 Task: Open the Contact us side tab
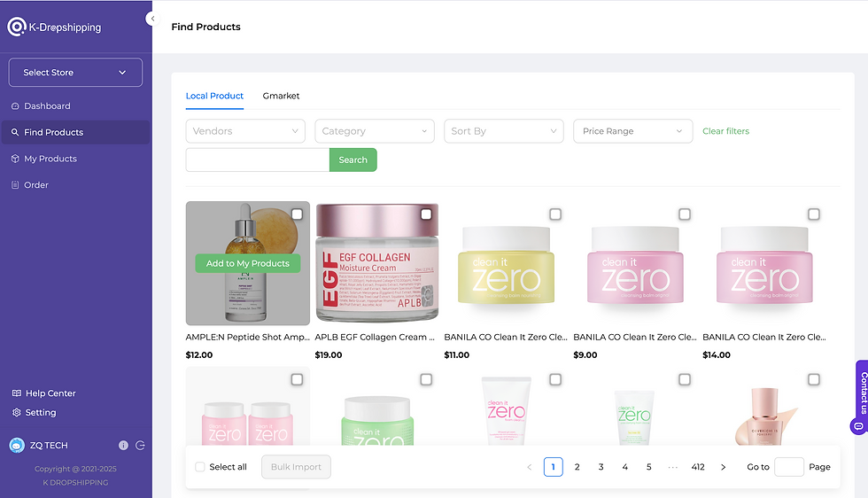[x=862, y=393]
